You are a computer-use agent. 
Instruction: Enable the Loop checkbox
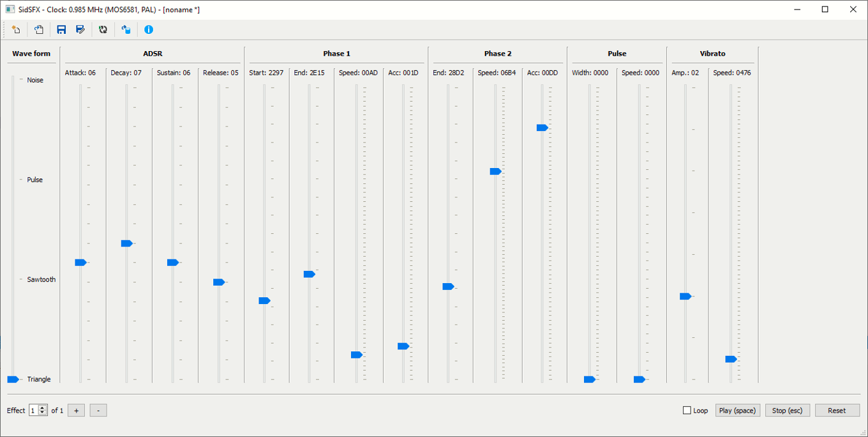tap(687, 410)
